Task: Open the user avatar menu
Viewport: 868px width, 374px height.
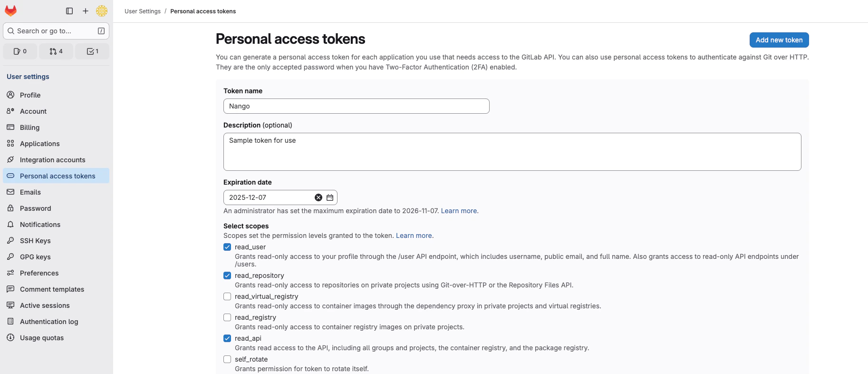Action: tap(102, 11)
